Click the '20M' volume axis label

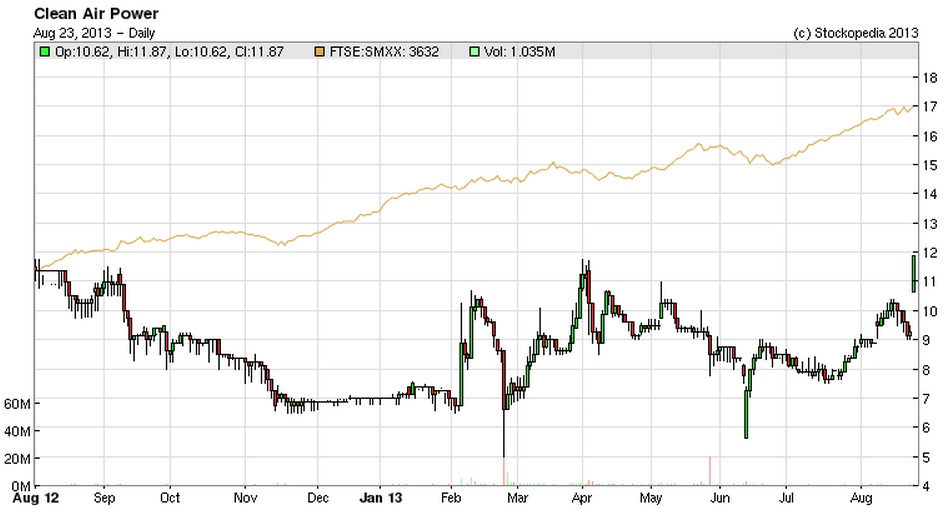[17, 460]
